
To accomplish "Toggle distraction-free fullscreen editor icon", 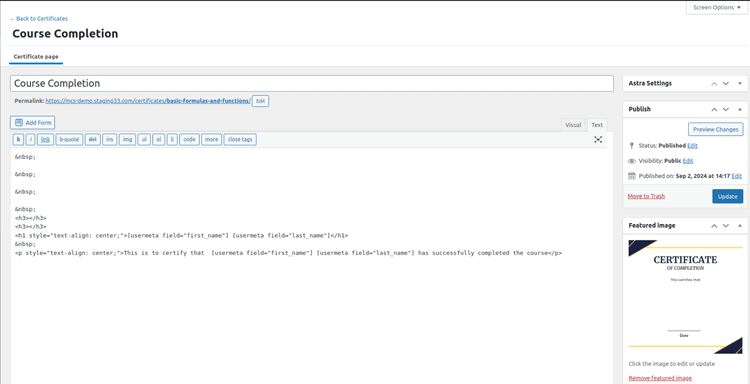I will [x=598, y=139].
